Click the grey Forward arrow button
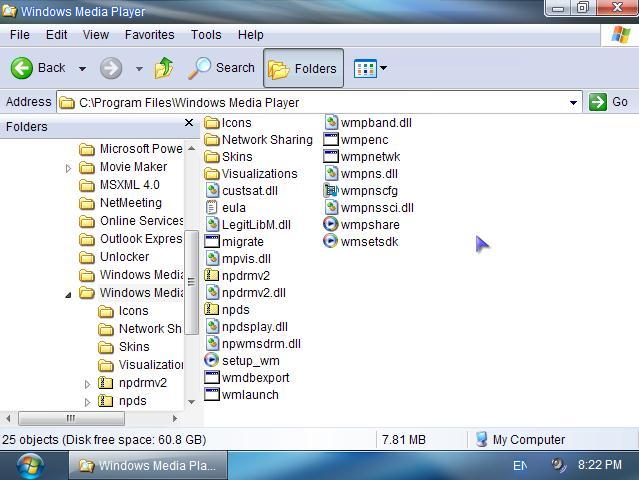Viewport: 639px width, 480px height. coord(111,68)
